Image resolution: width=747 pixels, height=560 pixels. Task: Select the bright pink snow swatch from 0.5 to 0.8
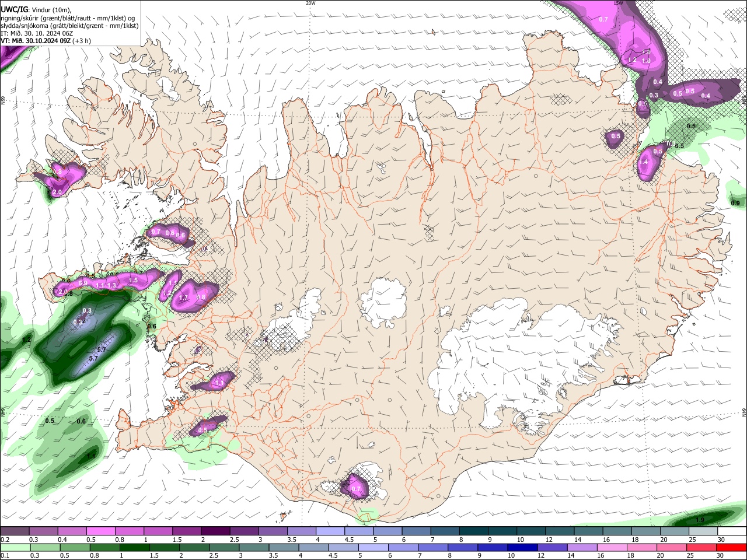point(100,531)
